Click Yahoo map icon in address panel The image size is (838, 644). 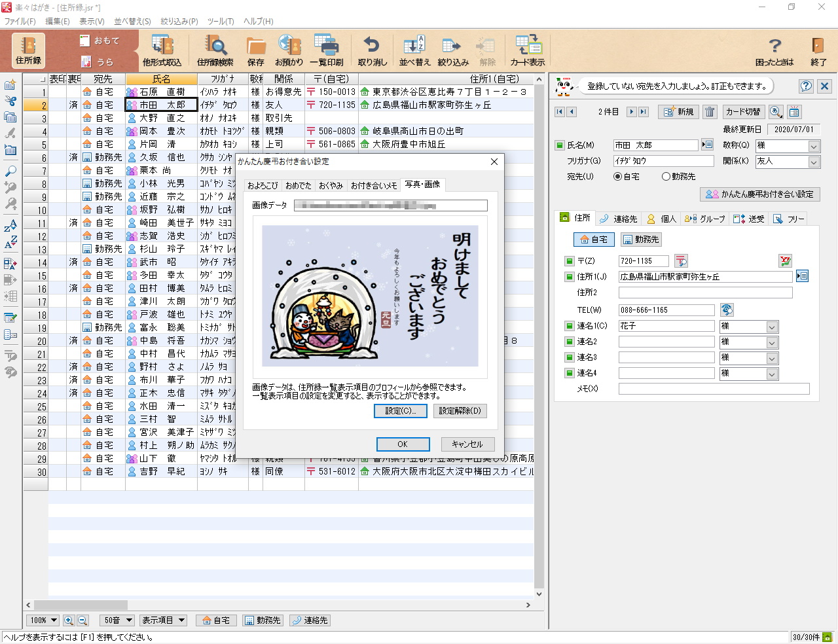pos(785,261)
